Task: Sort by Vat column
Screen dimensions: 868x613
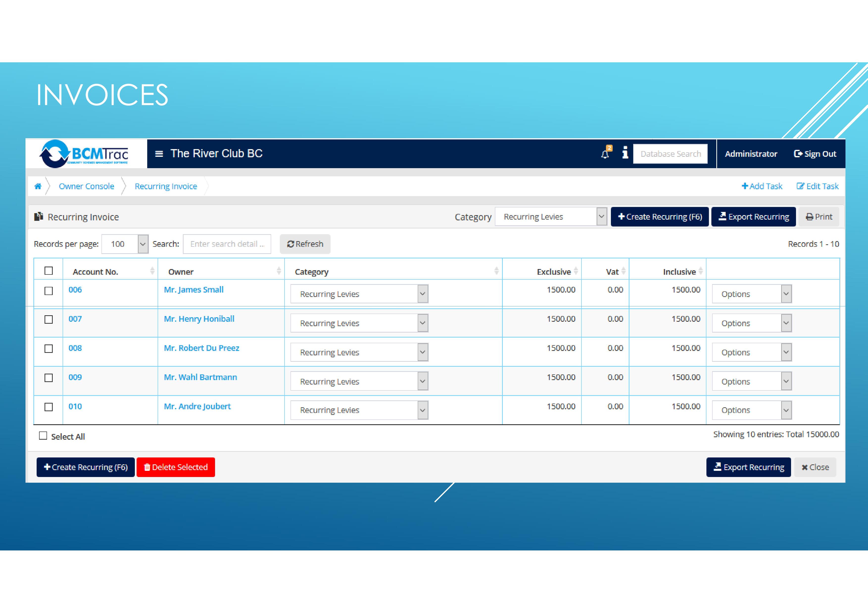Action: [623, 271]
